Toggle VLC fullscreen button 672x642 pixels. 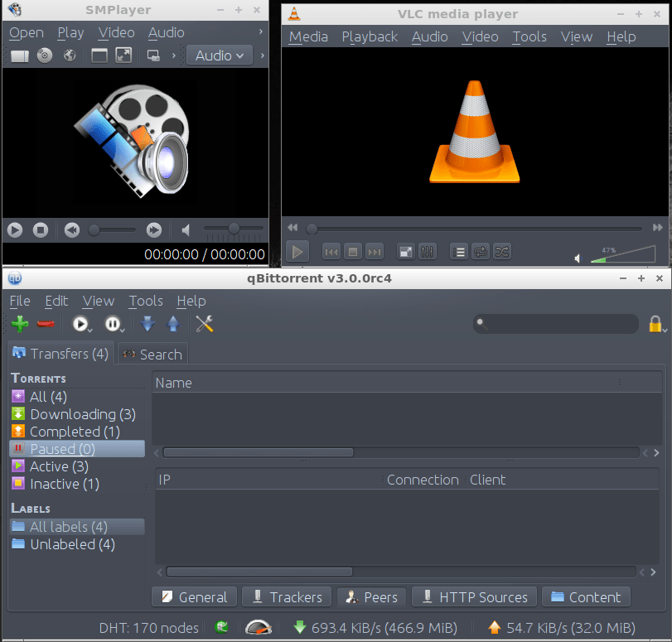click(x=406, y=252)
